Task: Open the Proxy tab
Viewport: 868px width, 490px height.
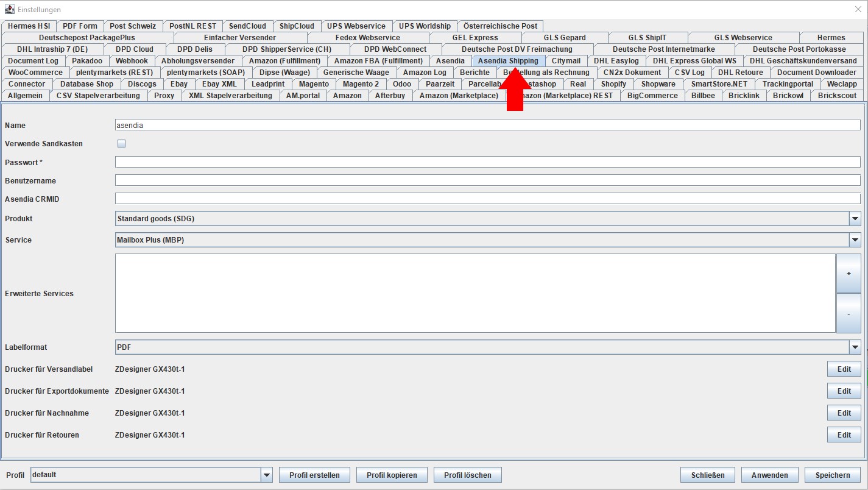Action: (164, 96)
